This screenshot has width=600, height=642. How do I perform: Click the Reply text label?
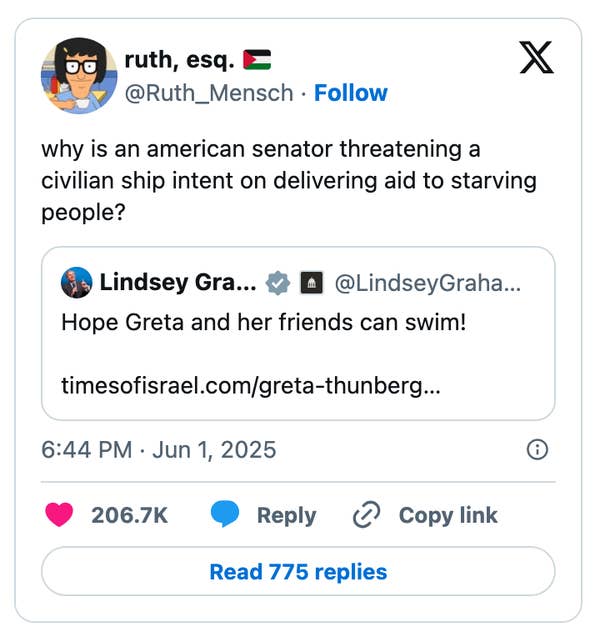[287, 515]
